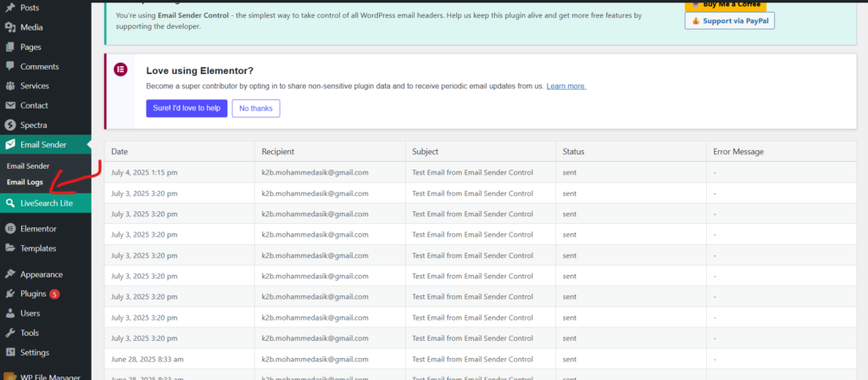Image resolution: width=868 pixels, height=380 pixels.
Task: Click the Services group icon
Action: point(10,86)
